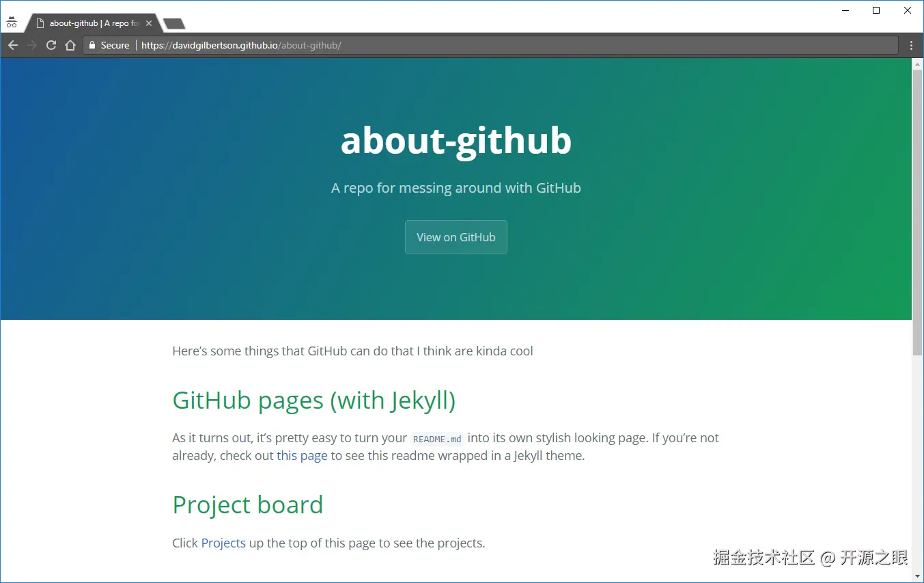Go back with the browser back arrow

pos(12,45)
